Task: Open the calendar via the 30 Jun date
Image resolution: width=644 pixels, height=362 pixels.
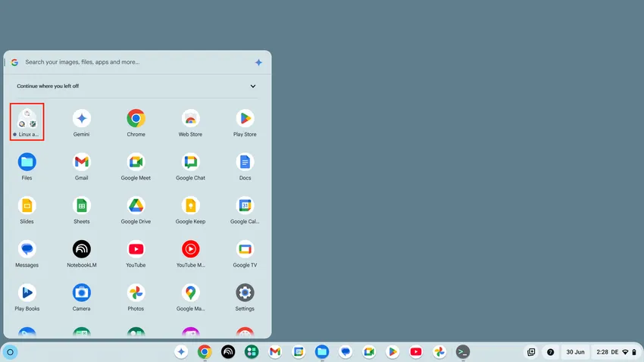Action: [x=575, y=351]
